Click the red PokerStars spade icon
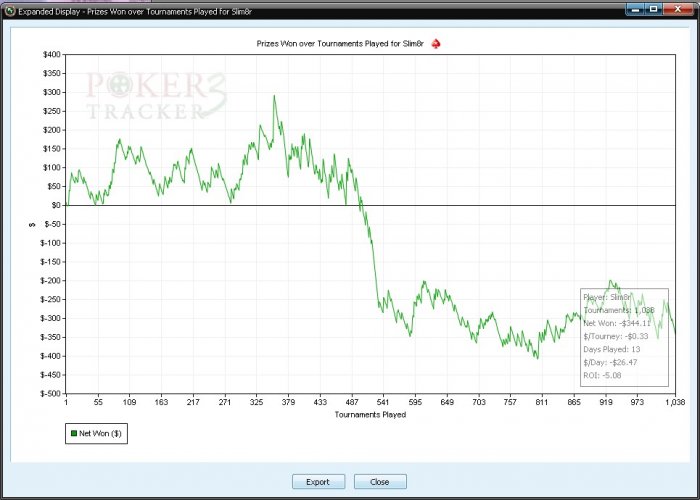 pos(436,44)
